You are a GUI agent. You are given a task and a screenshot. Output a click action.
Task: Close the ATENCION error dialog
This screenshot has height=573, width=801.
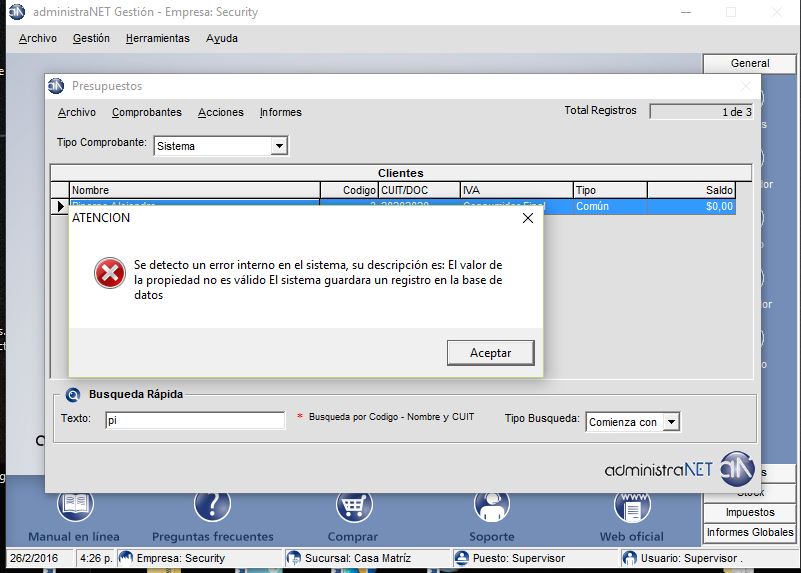pyautogui.click(x=528, y=218)
